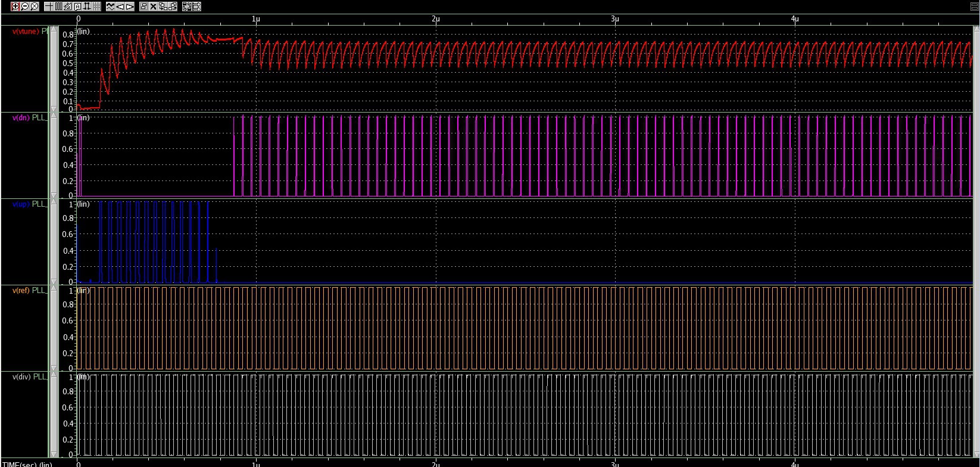The width and height of the screenshot is (980, 467).
Task: Select the crosshair cursor tool
Action: [x=49, y=7]
